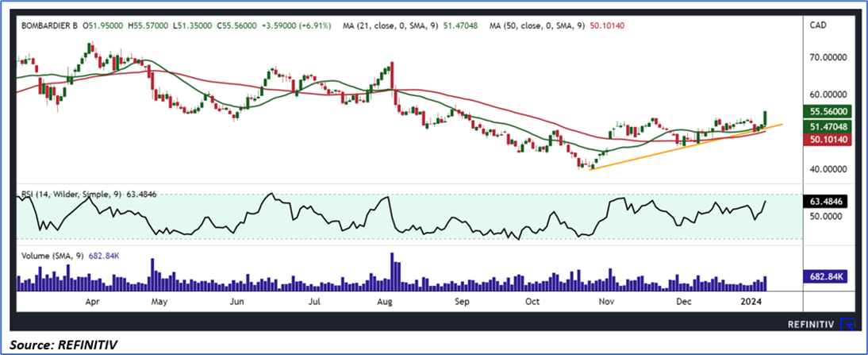Click the 50.0000 RSI axis label

point(826,217)
